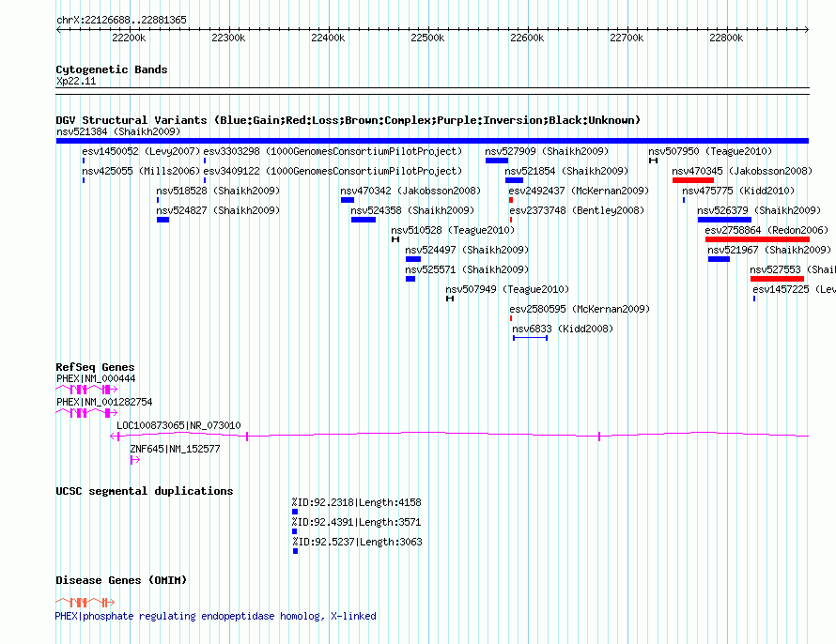Click nsv6833 (Kidd2008) label

pos(563,329)
